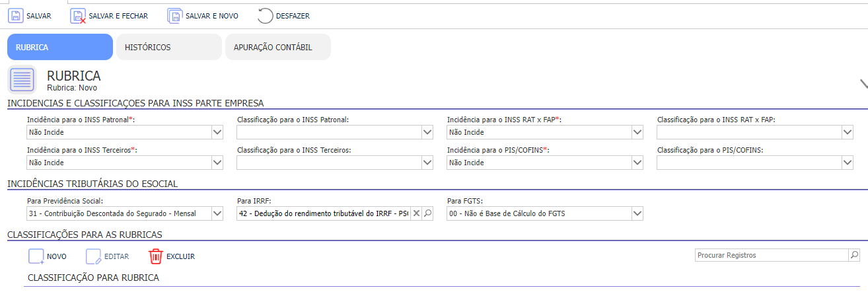The image size is (868, 302).
Task: Click the large Rubrica document icon
Action: pyautogui.click(x=22, y=80)
